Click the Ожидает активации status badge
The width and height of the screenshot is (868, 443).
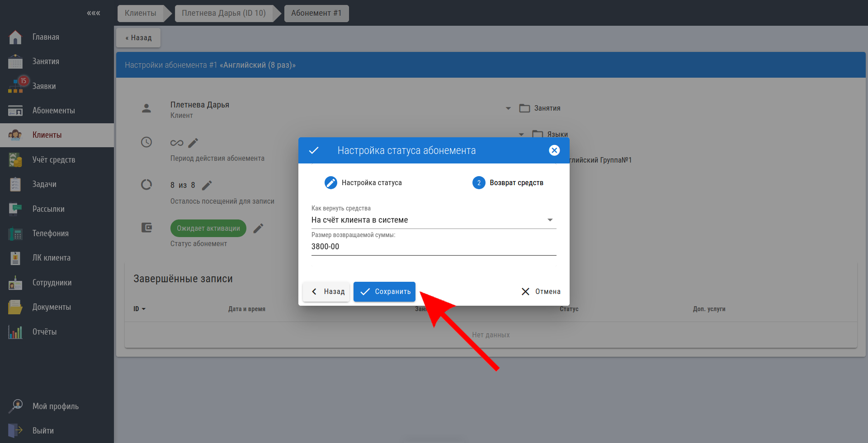208,228
